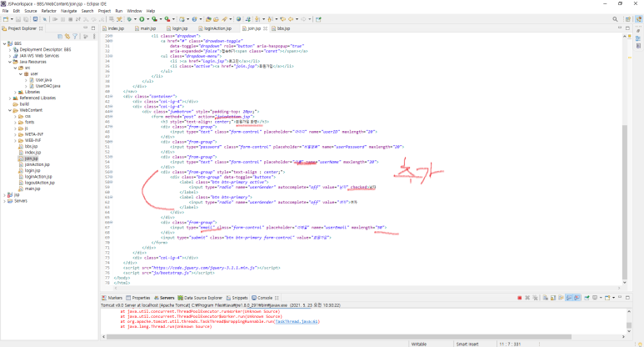Click the Search magnifier icon in toolbar
This screenshot has height=347, width=644.
tap(615, 19)
